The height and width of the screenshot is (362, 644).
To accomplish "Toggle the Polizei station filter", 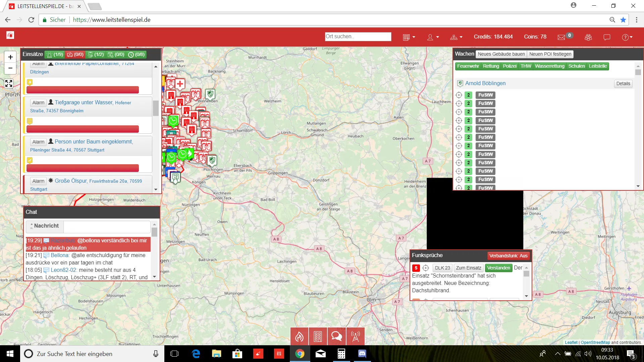I will (509, 66).
